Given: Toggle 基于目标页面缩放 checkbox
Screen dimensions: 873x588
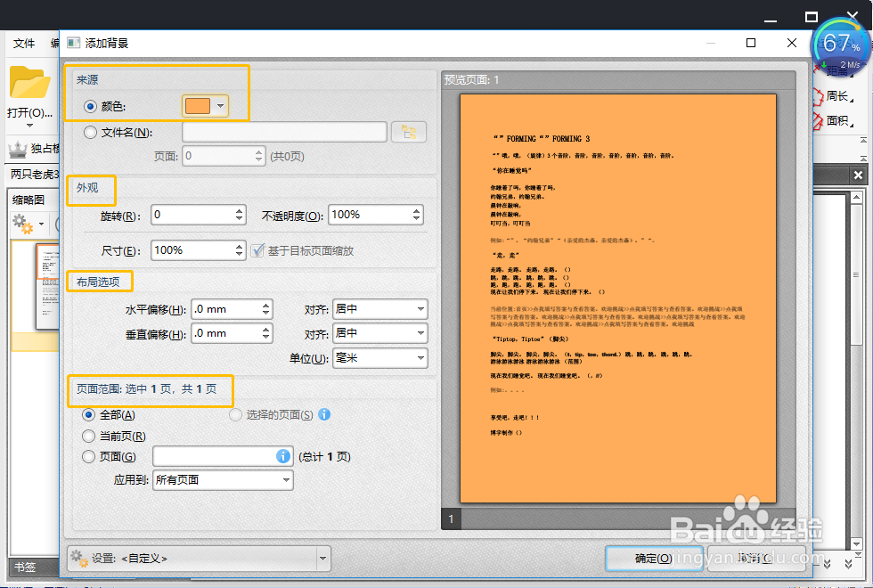Looking at the screenshot, I should point(257,250).
